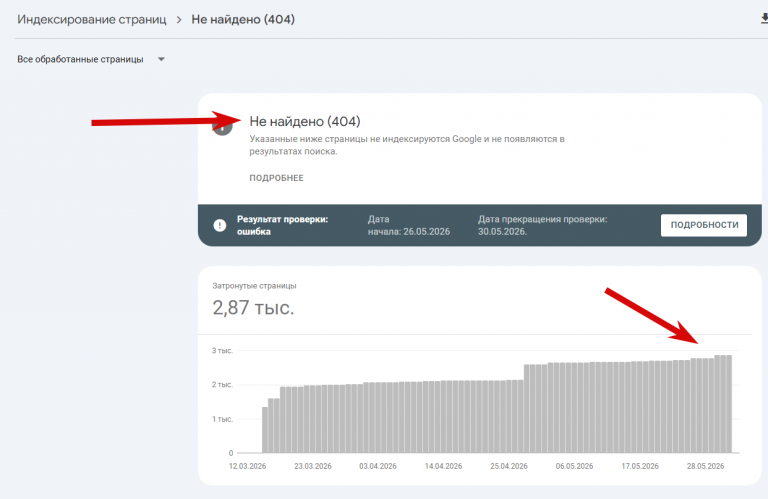
Task: Click the 12.03.2026 date label
Action: pos(247,466)
